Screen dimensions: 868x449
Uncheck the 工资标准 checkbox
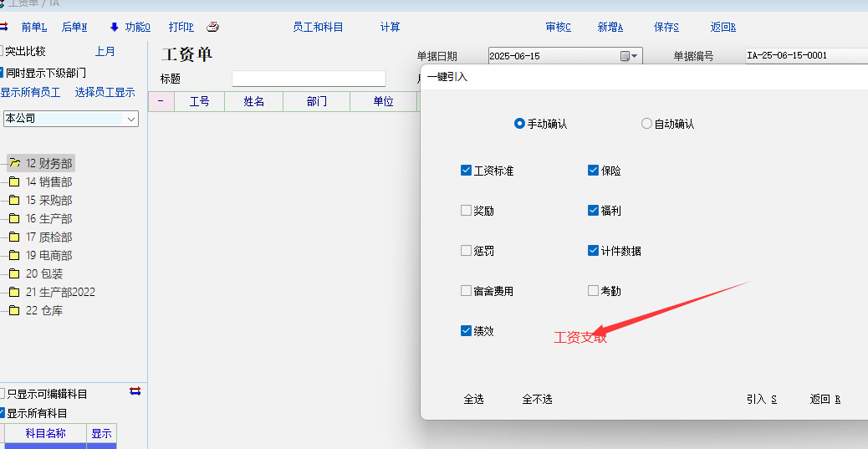tap(467, 171)
